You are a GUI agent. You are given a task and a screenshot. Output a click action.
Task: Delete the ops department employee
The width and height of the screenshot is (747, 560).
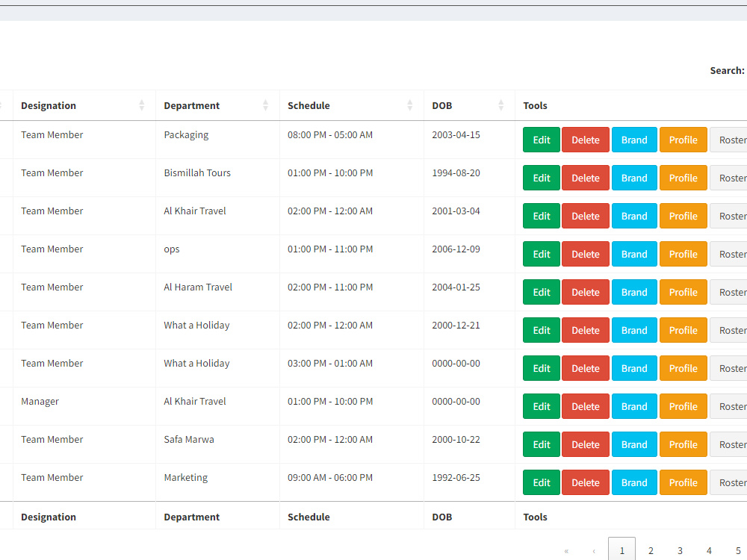586,254
